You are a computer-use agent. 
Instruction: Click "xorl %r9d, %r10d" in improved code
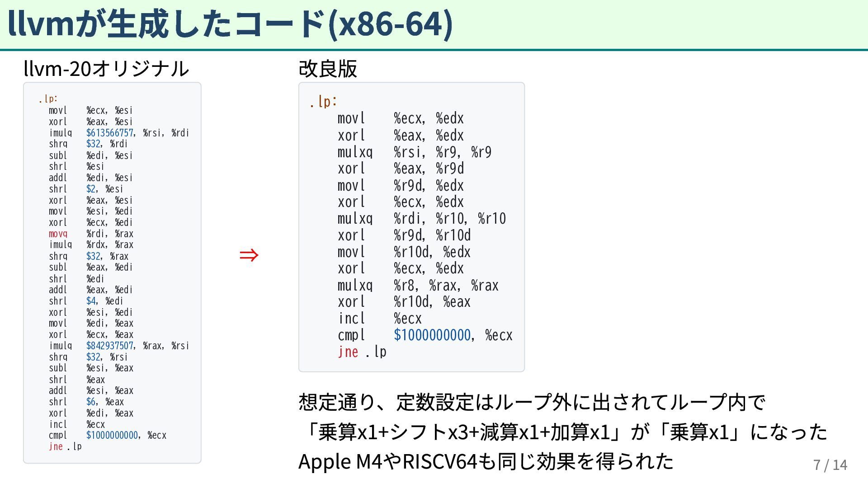point(404,235)
